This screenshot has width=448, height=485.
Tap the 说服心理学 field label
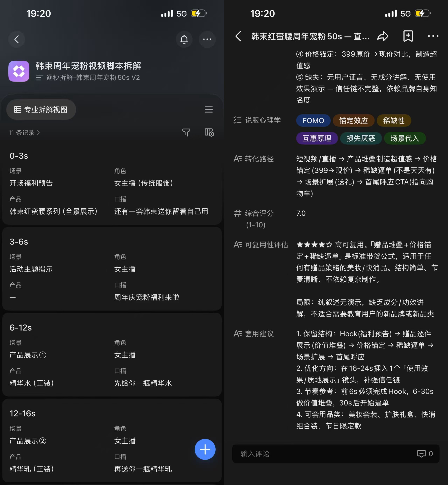(263, 120)
